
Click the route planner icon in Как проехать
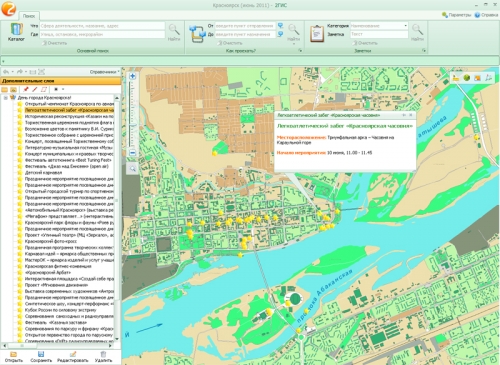pos(198,34)
